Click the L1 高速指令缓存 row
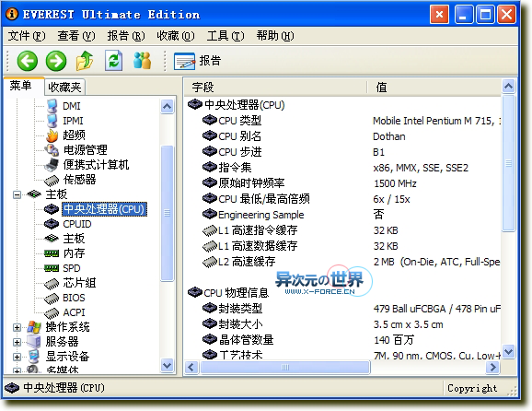 point(342,230)
